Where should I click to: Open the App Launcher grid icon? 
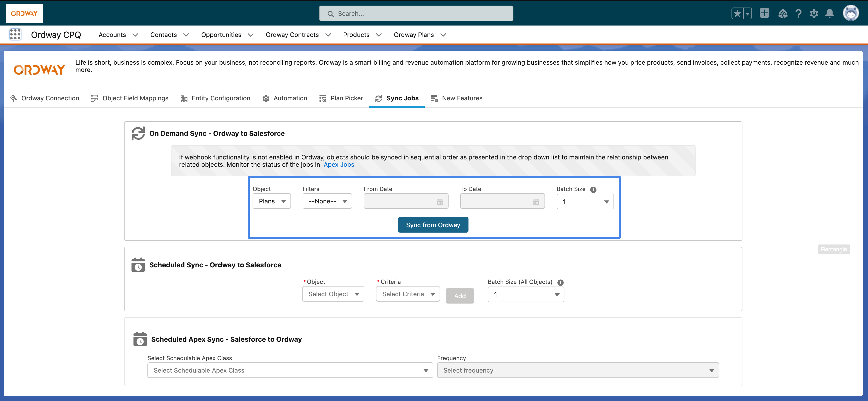[15, 35]
